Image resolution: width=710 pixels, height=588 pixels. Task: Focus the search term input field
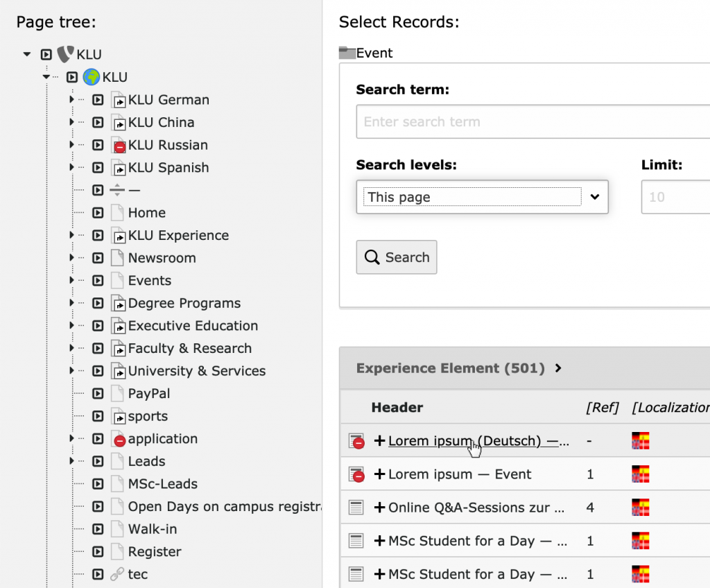coord(533,122)
